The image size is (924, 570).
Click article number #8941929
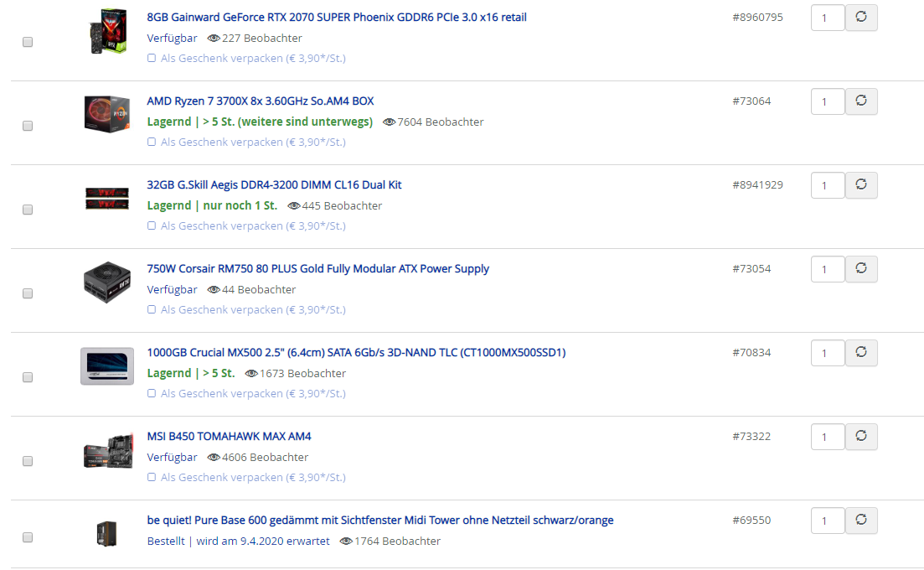pyautogui.click(x=757, y=184)
